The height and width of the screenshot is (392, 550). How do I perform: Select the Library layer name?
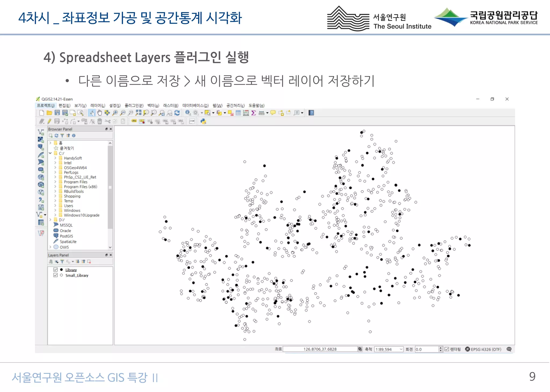point(71,270)
